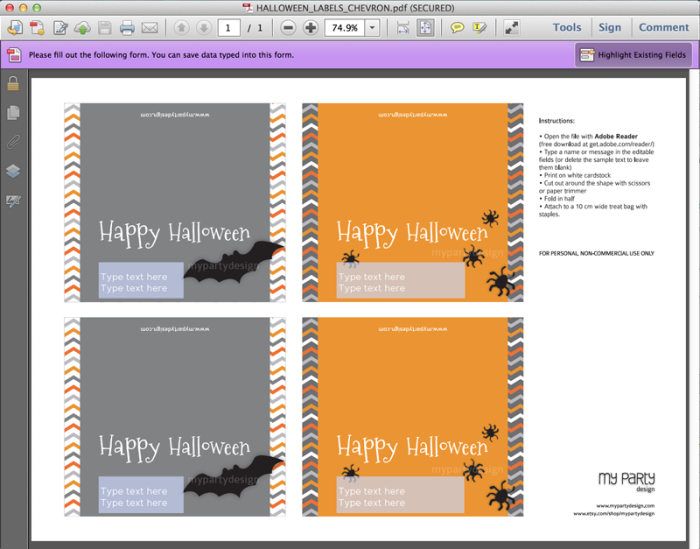Click the page number input box
Screen dimensions: 700x549
(x=231, y=27)
